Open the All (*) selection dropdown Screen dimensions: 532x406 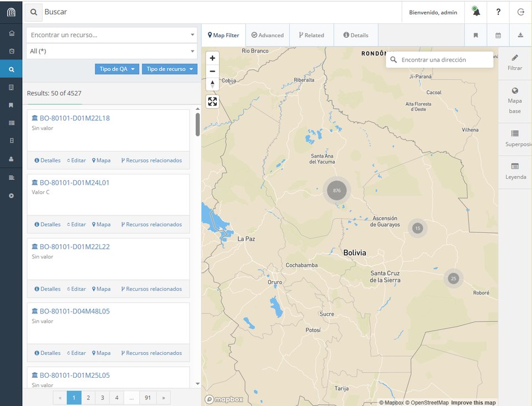(x=111, y=51)
